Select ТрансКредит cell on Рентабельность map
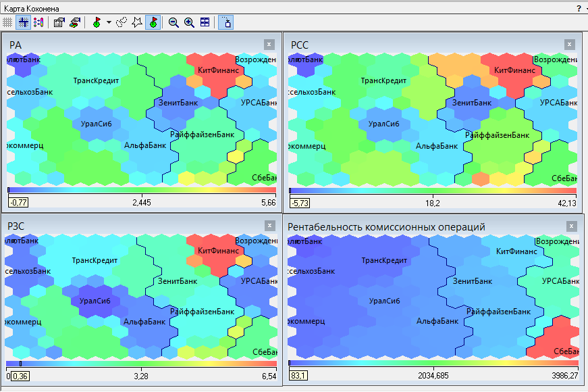This screenshot has height=392, width=588. [384, 261]
